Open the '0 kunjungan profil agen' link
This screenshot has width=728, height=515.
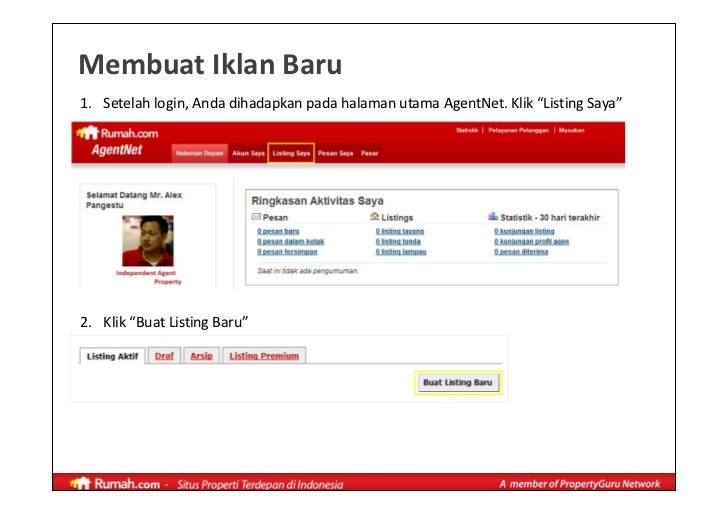pos(532,241)
